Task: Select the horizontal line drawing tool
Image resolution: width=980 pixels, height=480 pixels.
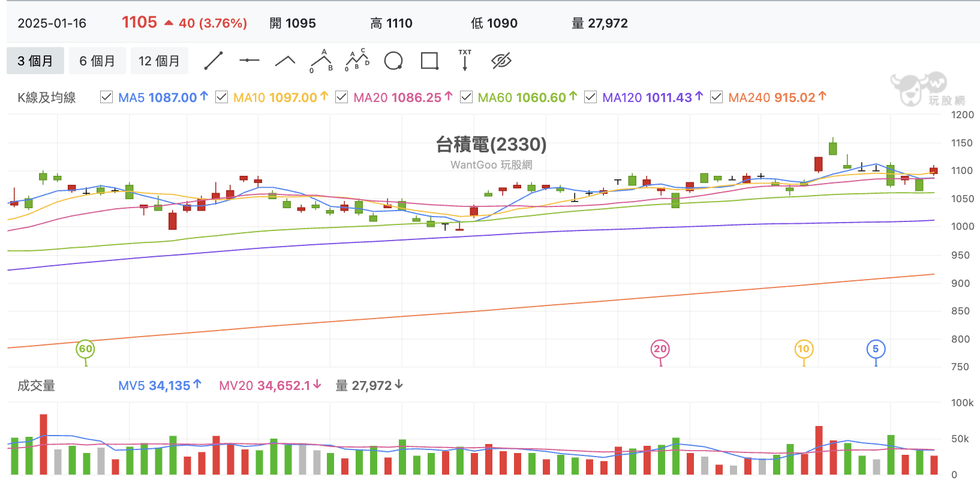Action: [x=249, y=61]
